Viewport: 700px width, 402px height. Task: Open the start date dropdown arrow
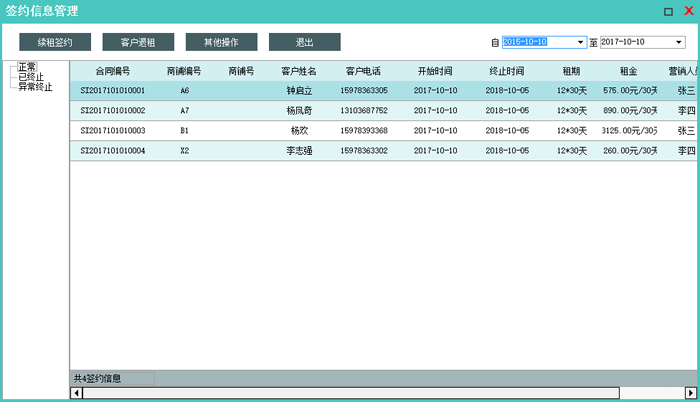point(580,43)
